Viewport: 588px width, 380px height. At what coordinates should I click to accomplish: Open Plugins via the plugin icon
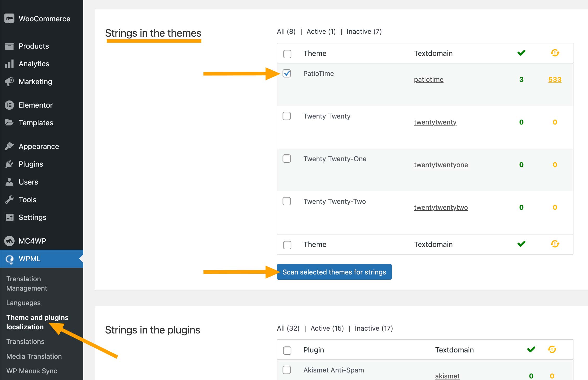point(9,164)
